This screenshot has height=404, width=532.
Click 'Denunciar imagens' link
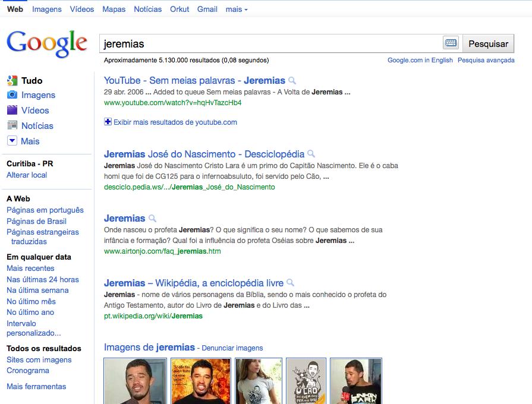click(232, 348)
